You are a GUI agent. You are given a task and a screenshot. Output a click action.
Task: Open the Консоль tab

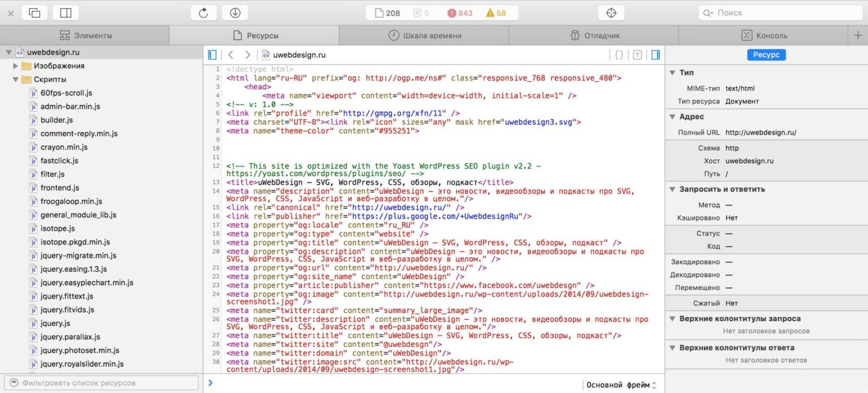(x=763, y=36)
